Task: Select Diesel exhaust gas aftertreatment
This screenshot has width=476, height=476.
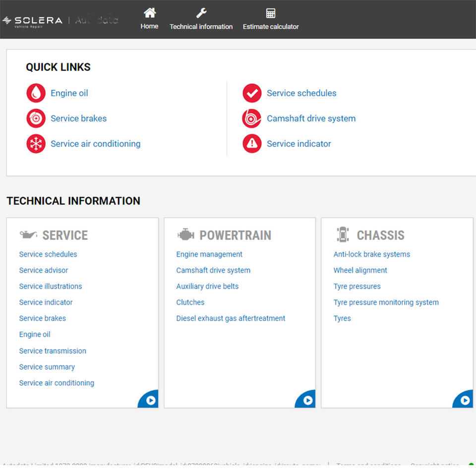Action: 231,318
